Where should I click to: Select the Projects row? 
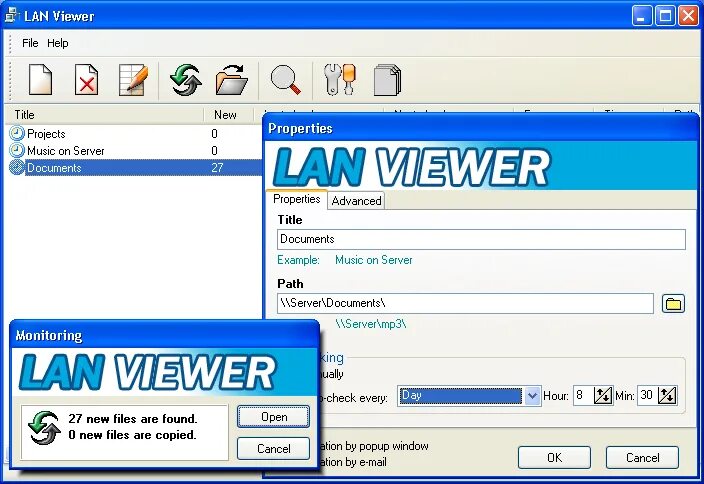tap(135, 133)
